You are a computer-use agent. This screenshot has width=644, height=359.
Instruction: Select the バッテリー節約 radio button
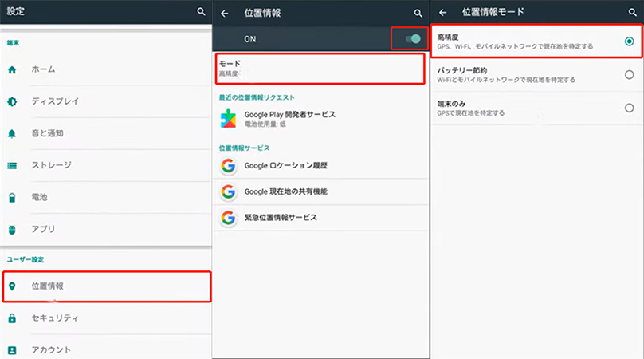pyautogui.click(x=629, y=74)
